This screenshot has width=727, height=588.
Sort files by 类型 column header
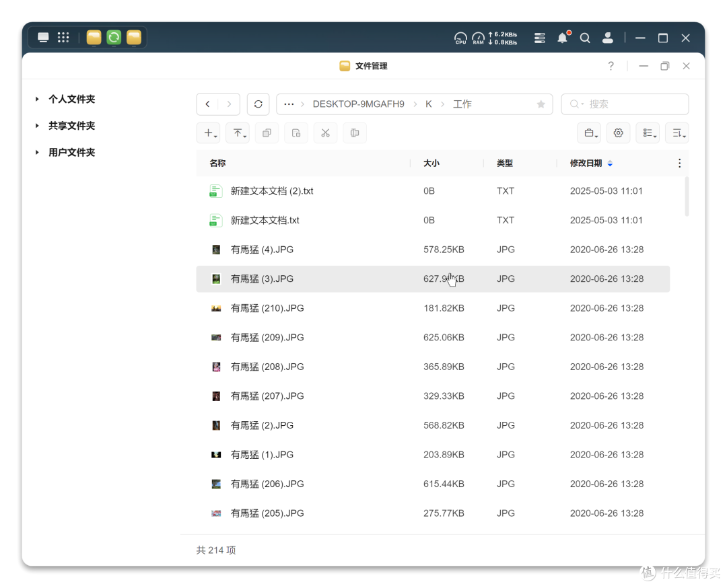[x=504, y=163]
